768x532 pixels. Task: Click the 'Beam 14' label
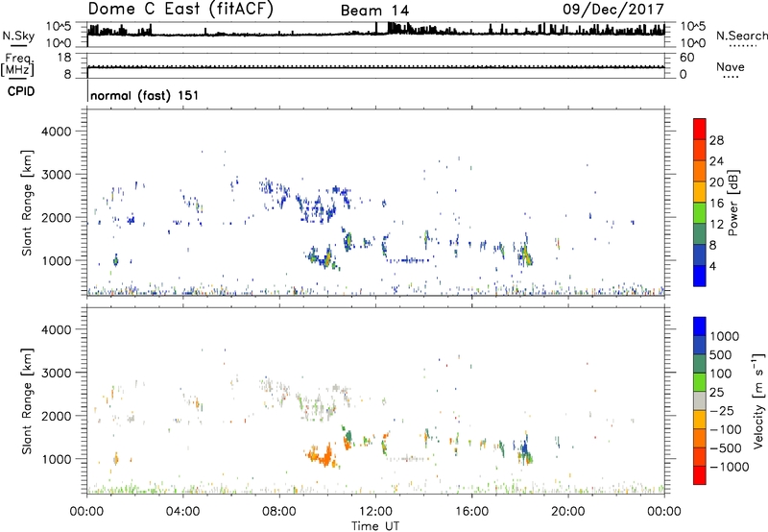(374, 11)
